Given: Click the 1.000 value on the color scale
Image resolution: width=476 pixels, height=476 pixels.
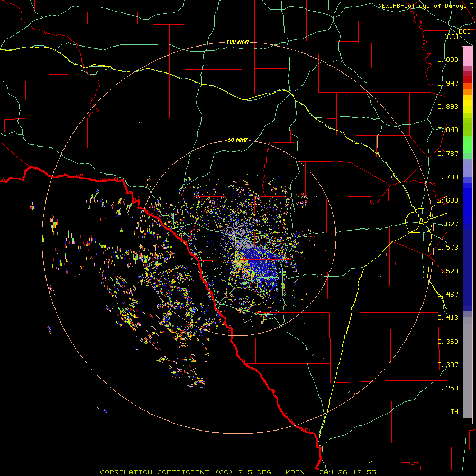Looking at the screenshot, I should [x=448, y=59].
